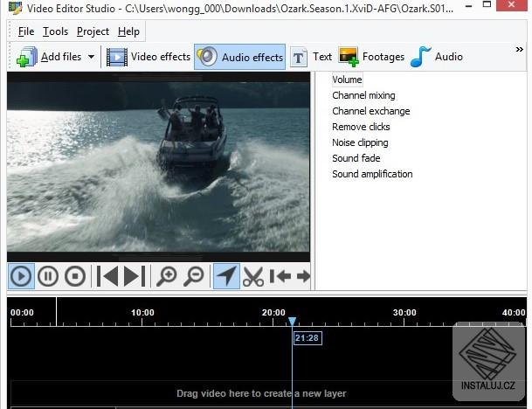
Task: Click the 20:00 mark on timeline ruler
Action: tap(273, 313)
